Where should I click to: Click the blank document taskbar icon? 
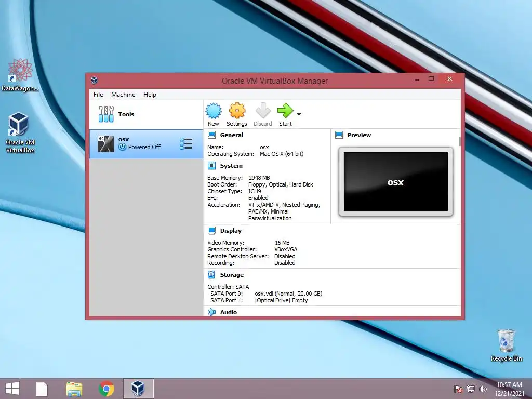point(42,389)
